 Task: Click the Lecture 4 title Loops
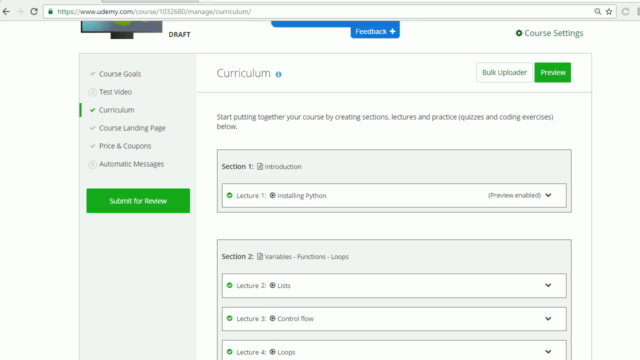click(286, 352)
